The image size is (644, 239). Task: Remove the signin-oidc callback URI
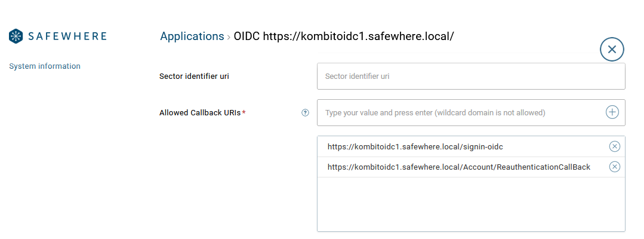(x=614, y=146)
